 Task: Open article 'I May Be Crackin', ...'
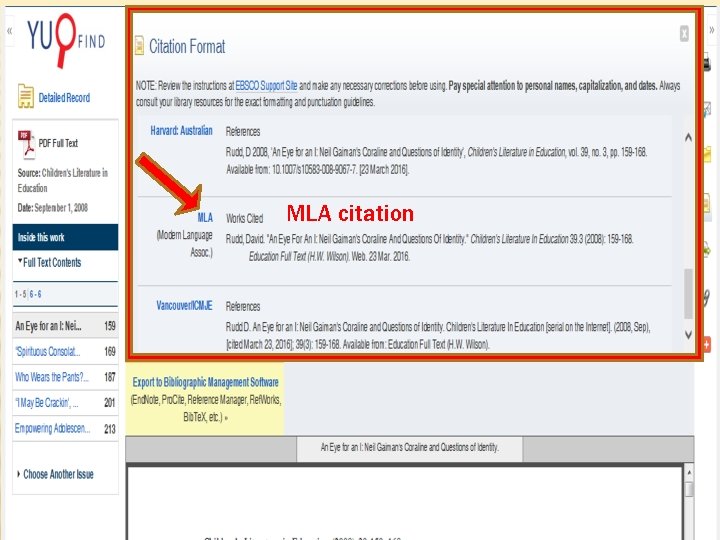(47, 403)
